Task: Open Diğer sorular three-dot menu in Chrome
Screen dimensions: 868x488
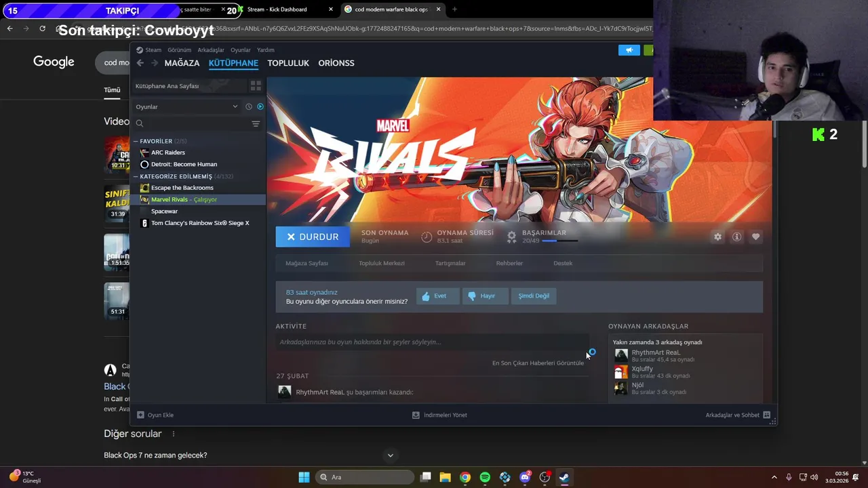Action: point(174,434)
